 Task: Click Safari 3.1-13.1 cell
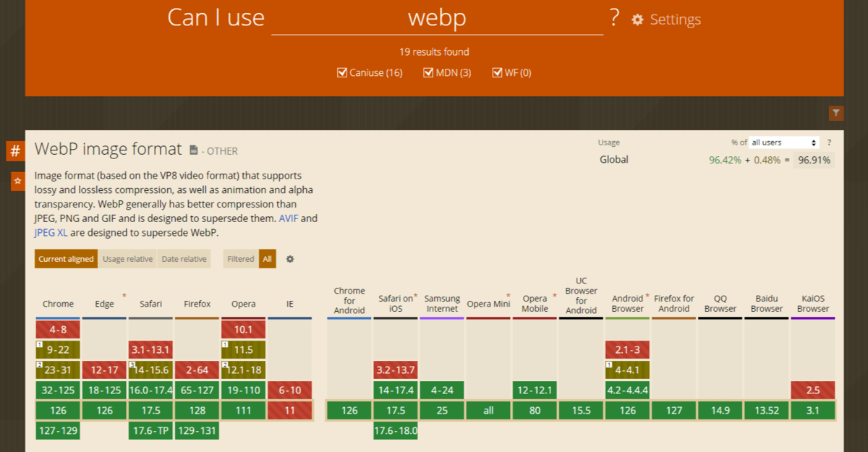(x=151, y=350)
